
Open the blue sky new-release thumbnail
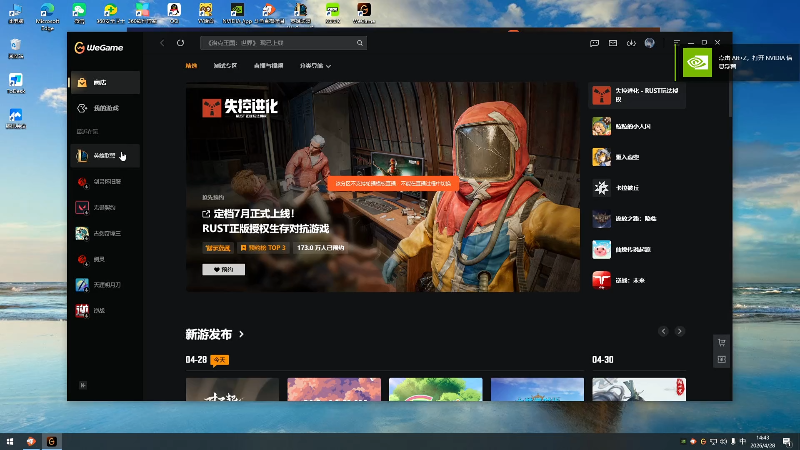[537, 389]
